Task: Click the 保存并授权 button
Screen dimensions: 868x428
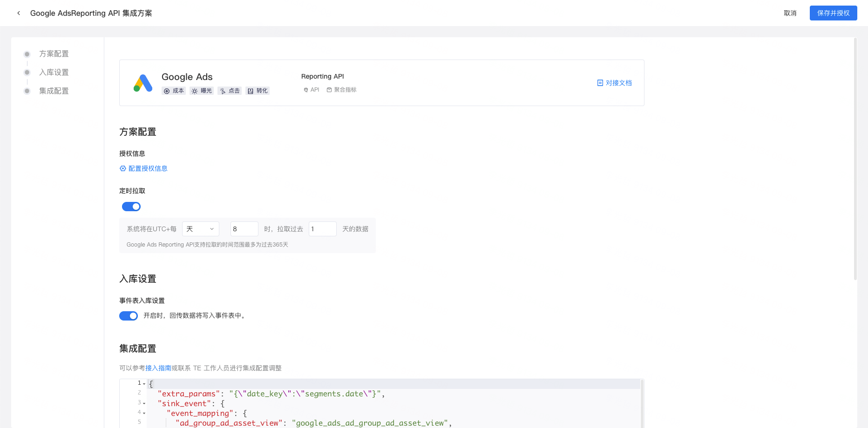Action: click(x=833, y=13)
